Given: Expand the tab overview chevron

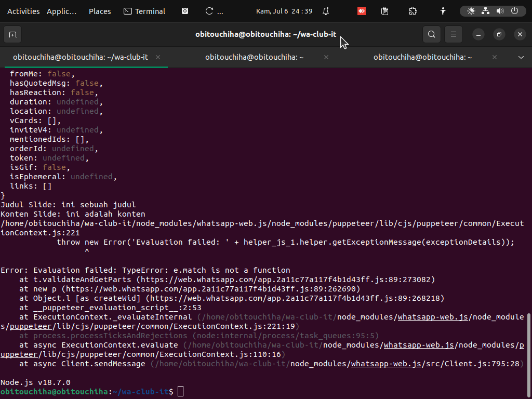Looking at the screenshot, I should (x=522, y=57).
